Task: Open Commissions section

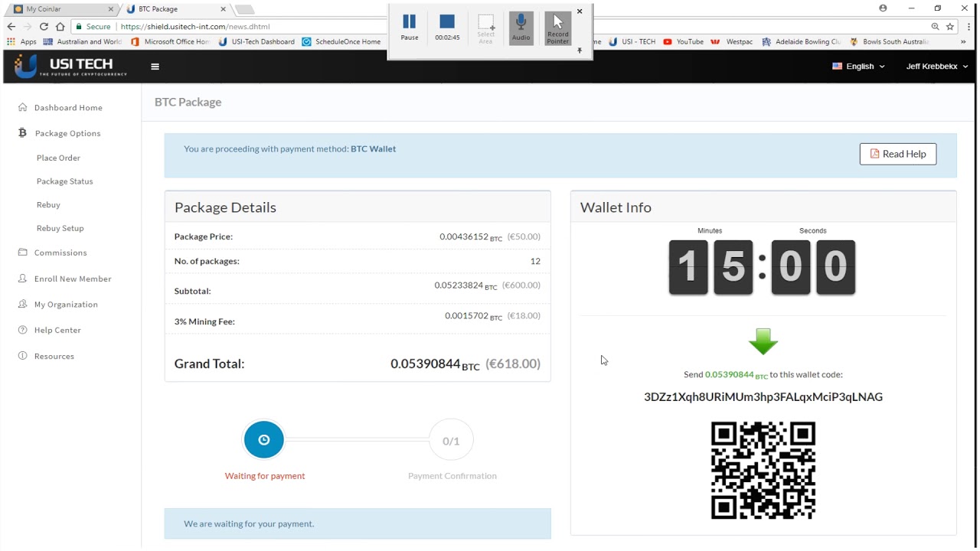Action: point(60,253)
